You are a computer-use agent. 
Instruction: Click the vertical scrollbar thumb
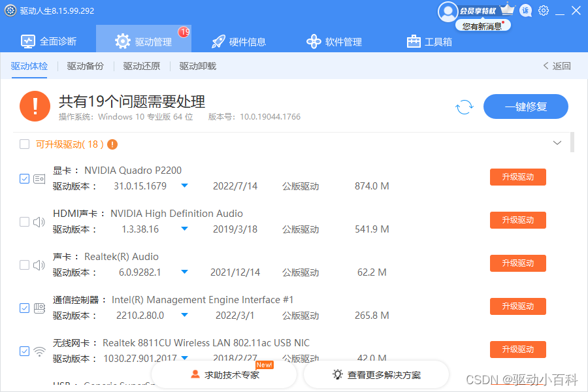[x=572, y=142]
